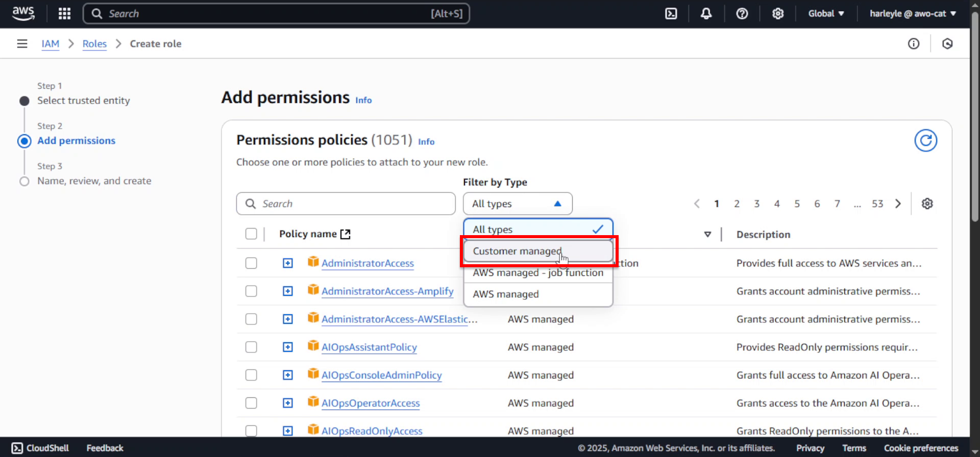Expand AIOpsOperatorAccess details
This screenshot has width=980, height=457.
pyautogui.click(x=288, y=403)
